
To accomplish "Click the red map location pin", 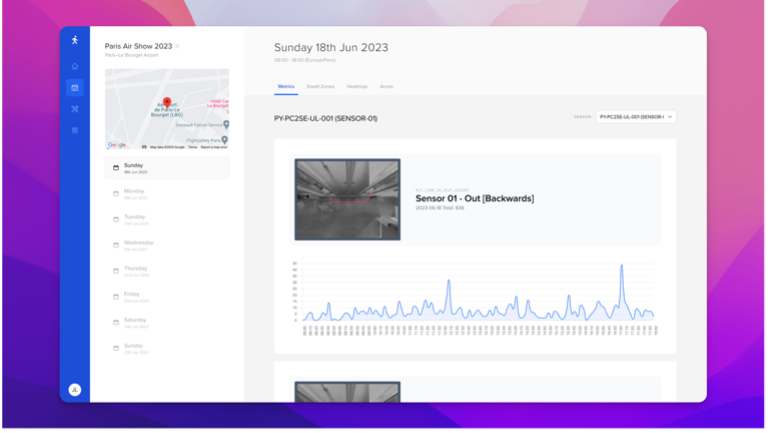I will point(167,103).
